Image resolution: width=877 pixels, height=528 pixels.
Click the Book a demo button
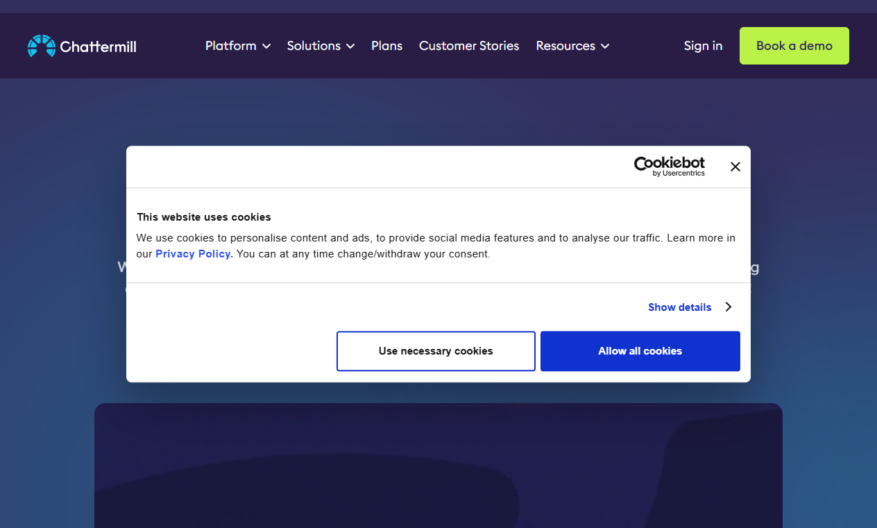click(x=794, y=46)
